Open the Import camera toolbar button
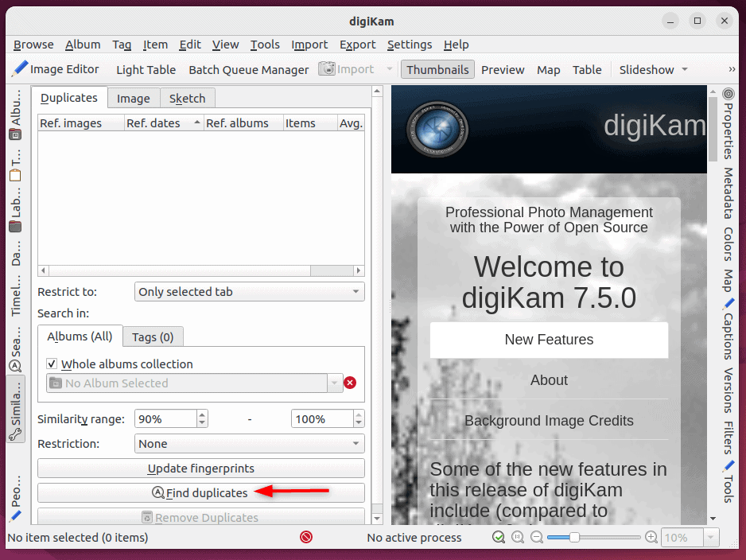746x560 pixels. 347,69
